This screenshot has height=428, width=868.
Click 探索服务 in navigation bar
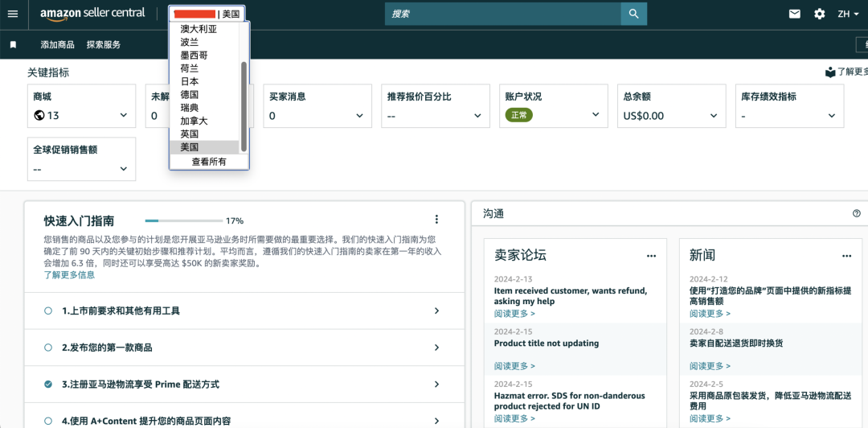(x=104, y=45)
